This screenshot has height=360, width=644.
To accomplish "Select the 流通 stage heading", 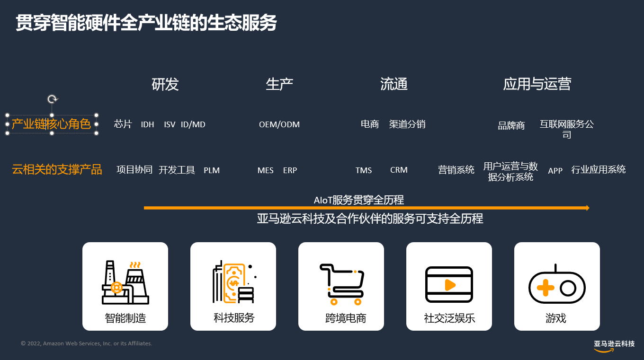I will [394, 84].
